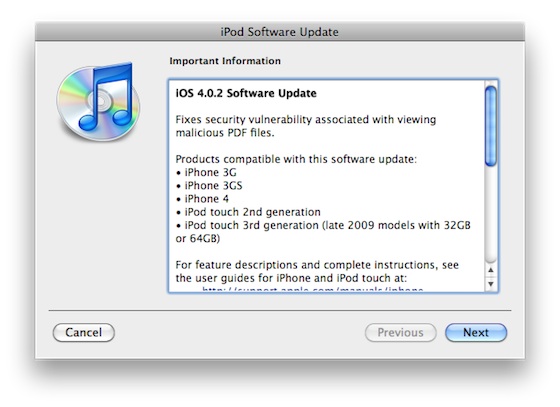Open the support.apple.com manuals link
This screenshot has width=560, height=407.
(x=313, y=290)
